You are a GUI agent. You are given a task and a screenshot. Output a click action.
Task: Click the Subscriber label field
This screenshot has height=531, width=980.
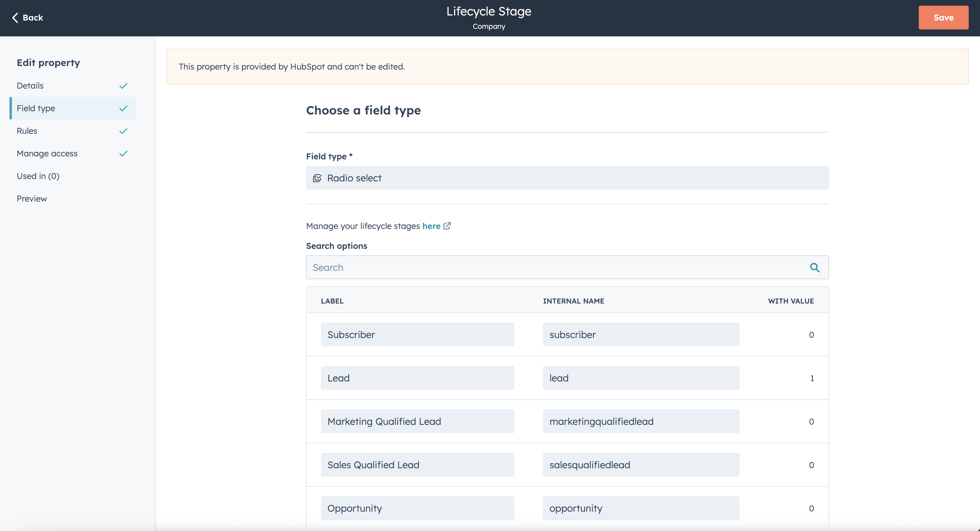coord(417,334)
